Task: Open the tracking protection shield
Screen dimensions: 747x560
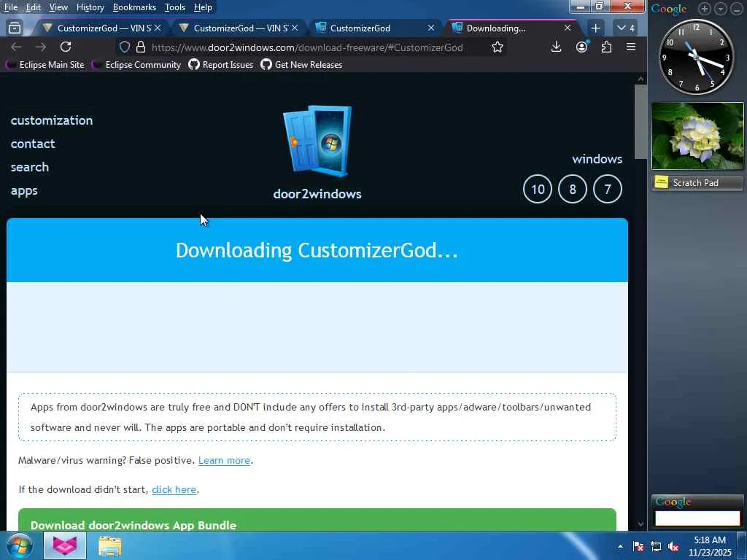Action: (124, 47)
